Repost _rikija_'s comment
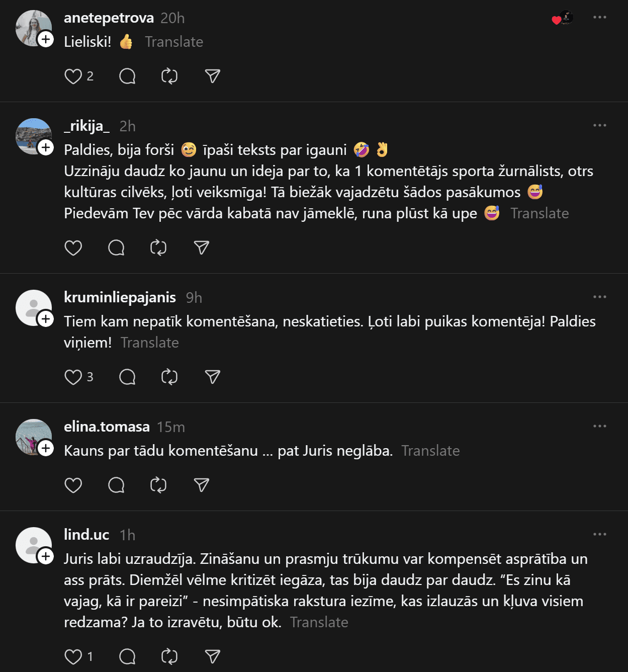 [158, 248]
